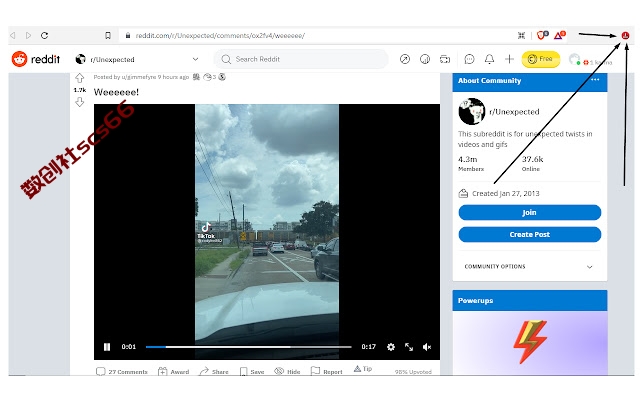Share the post
This screenshot has height=400, width=640.
214,371
